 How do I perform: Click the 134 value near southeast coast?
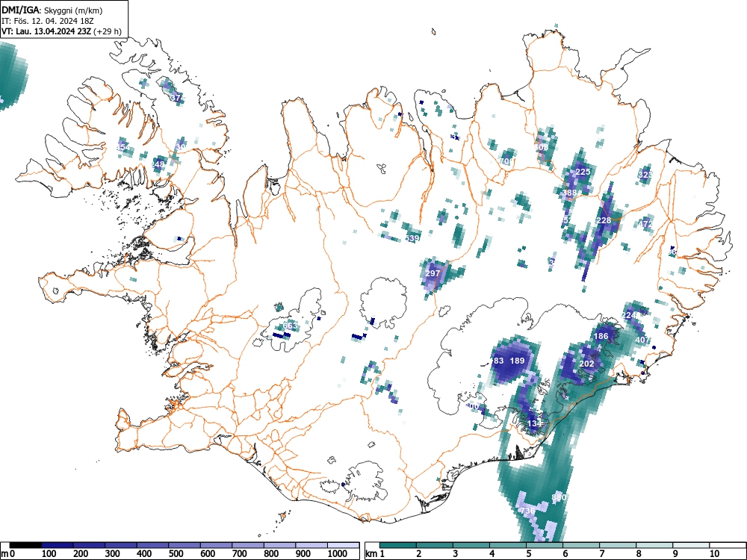pyautogui.click(x=535, y=423)
